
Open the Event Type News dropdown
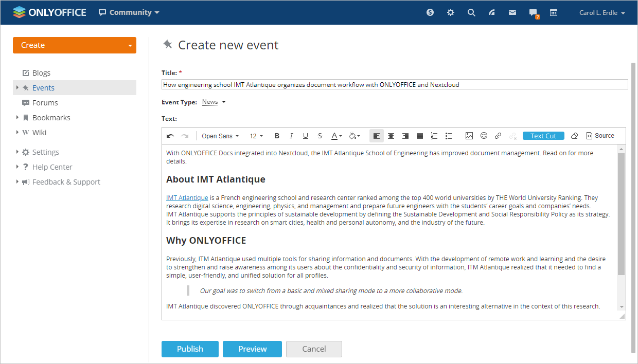(x=214, y=102)
